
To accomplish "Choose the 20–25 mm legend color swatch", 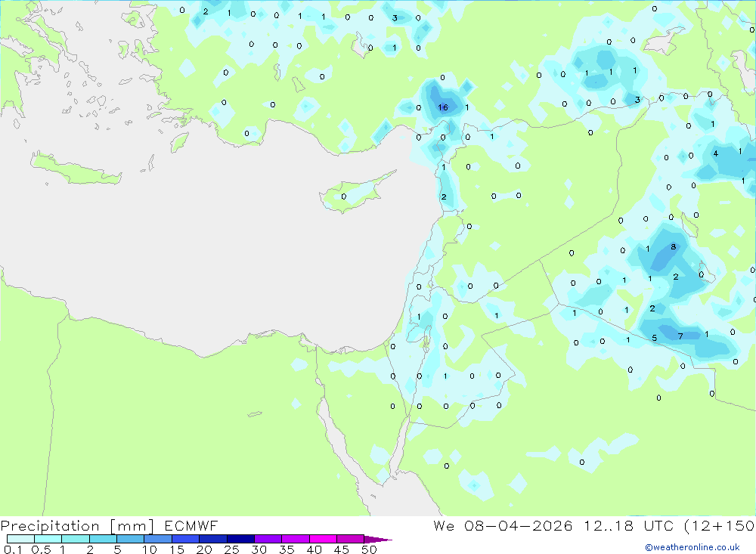I will tap(213, 539).
